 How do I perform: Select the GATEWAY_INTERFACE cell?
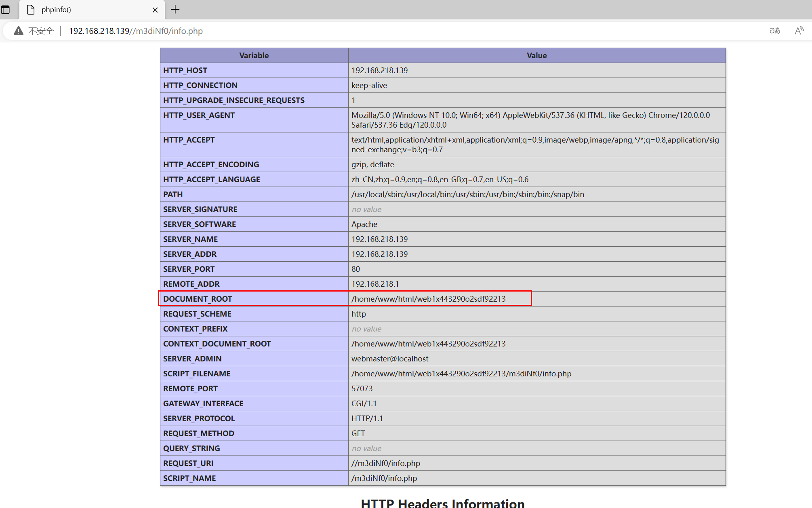[x=254, y=403]
